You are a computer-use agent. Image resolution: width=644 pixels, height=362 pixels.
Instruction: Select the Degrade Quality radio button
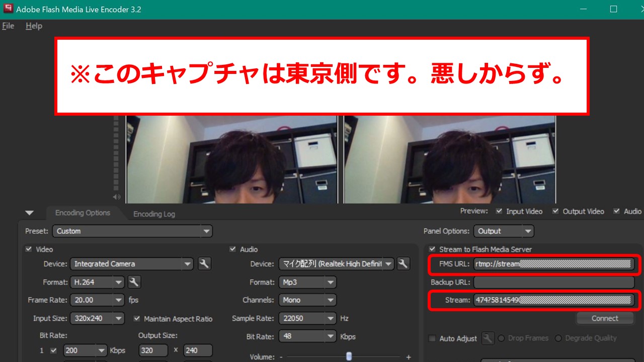coord(558,338)
